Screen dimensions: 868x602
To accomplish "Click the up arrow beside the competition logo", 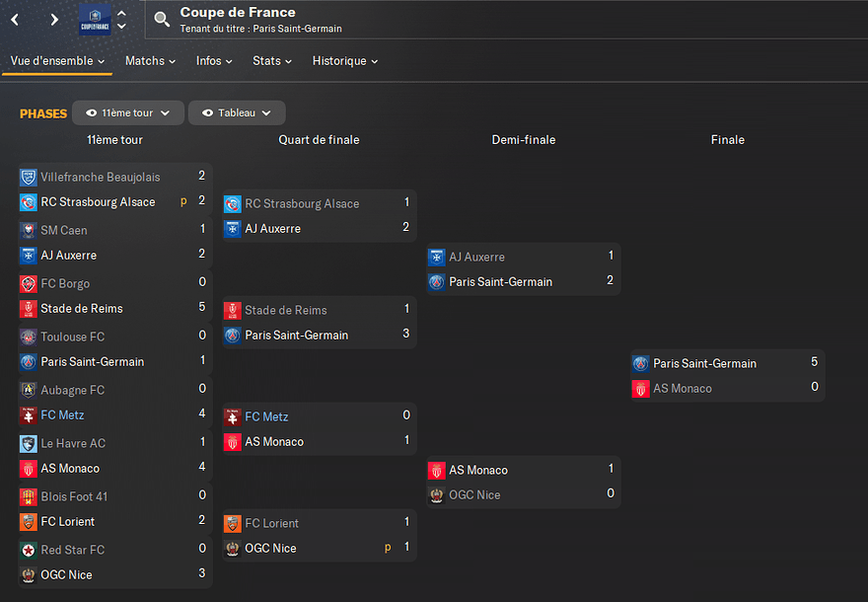I will pyautogui.click(x=122, y=13).
